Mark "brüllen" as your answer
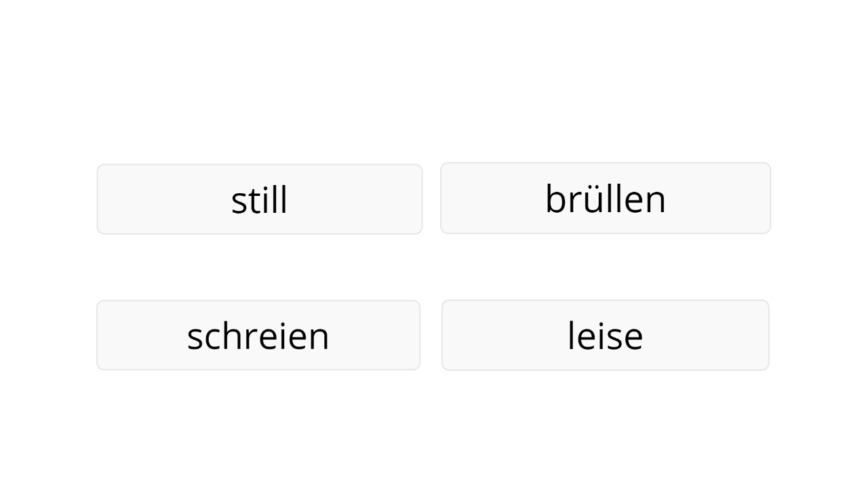This screenshot has height=488, width=868. pos(606,199)
